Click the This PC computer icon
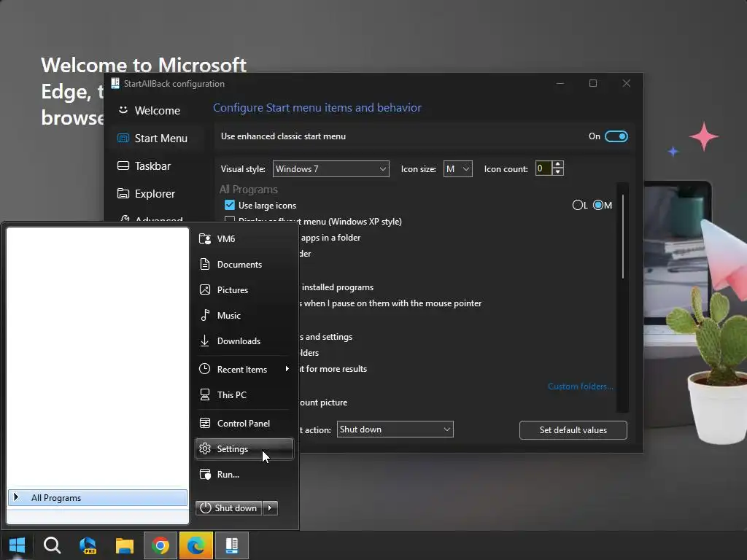Viewport: 747px width, 560px height. [x=205, y=394]
